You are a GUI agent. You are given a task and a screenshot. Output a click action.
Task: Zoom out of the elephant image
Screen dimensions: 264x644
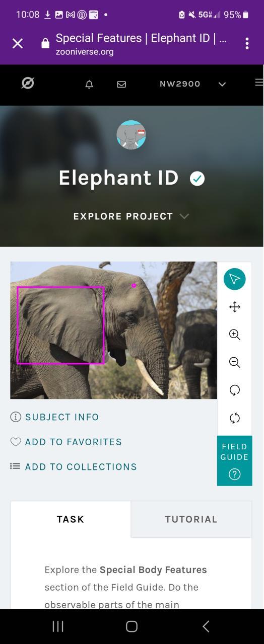pos(234,362)
